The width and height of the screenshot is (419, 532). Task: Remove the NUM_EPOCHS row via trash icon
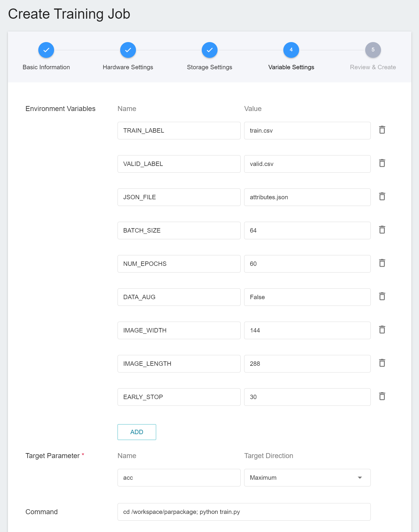(x=382, y=263)
